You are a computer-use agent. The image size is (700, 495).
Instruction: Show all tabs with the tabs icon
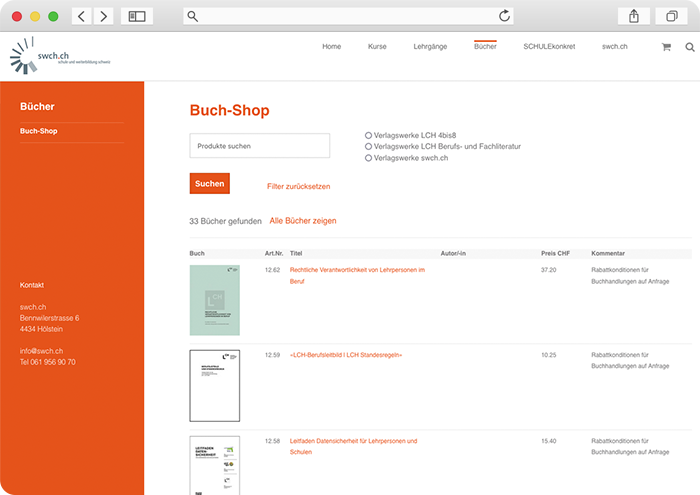tap(671, 17)
